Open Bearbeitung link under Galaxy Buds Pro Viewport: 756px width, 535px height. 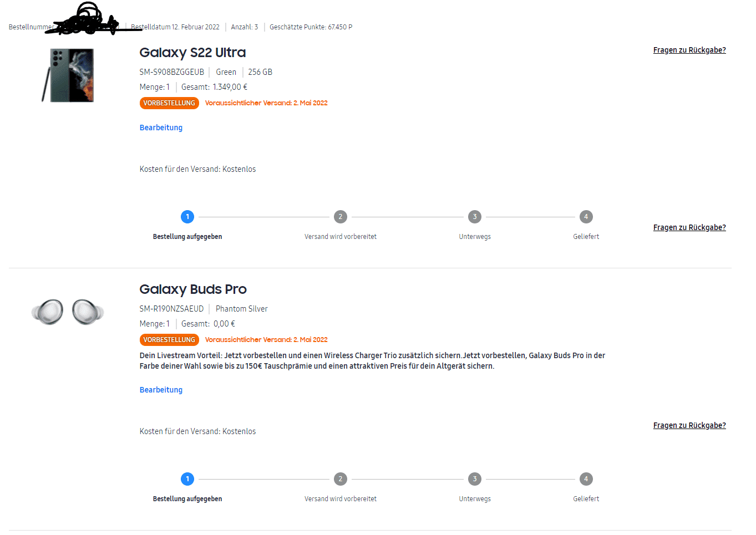pyautogui.click(x=161, y=390)
